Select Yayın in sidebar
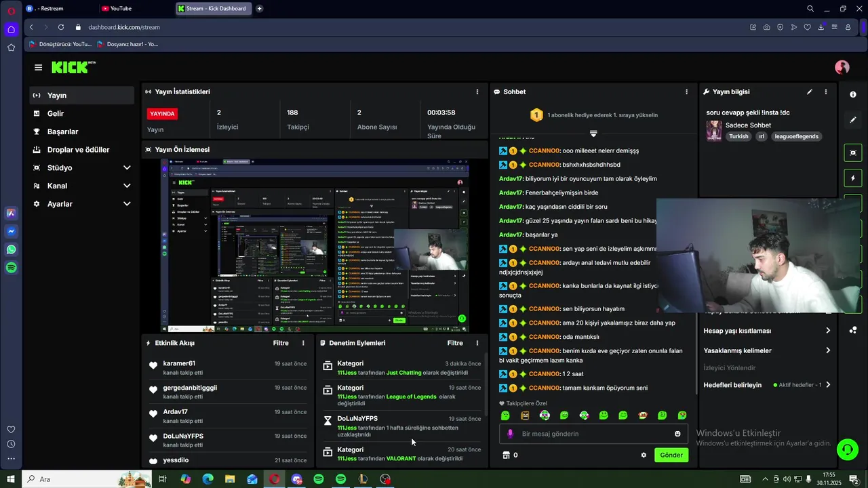Screen dimensions: 868x488 click(x=81, y=96)
